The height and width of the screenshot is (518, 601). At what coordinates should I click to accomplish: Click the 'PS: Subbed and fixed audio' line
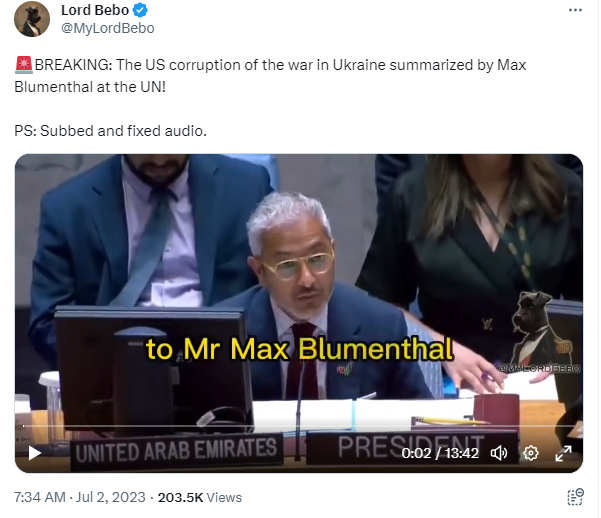pyautogui.click(x=110, y=131)
